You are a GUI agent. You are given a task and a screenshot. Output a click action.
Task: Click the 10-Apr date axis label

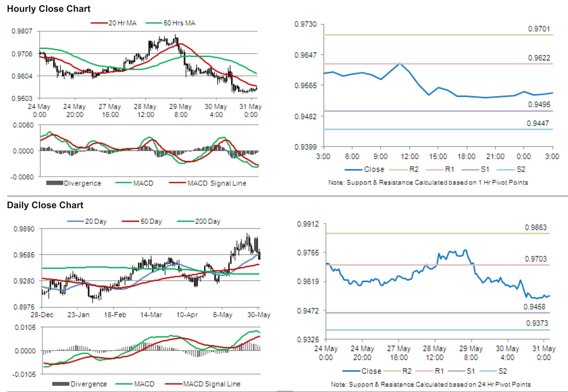(187, 315)
